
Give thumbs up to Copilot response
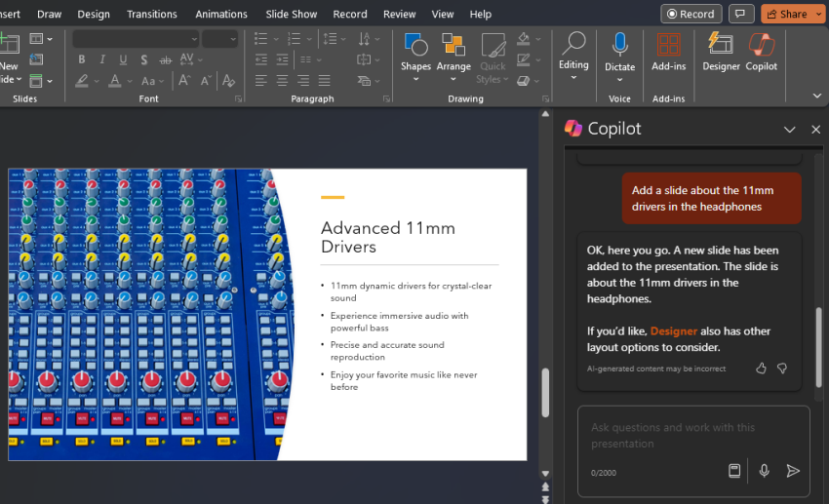click(761, 368)
